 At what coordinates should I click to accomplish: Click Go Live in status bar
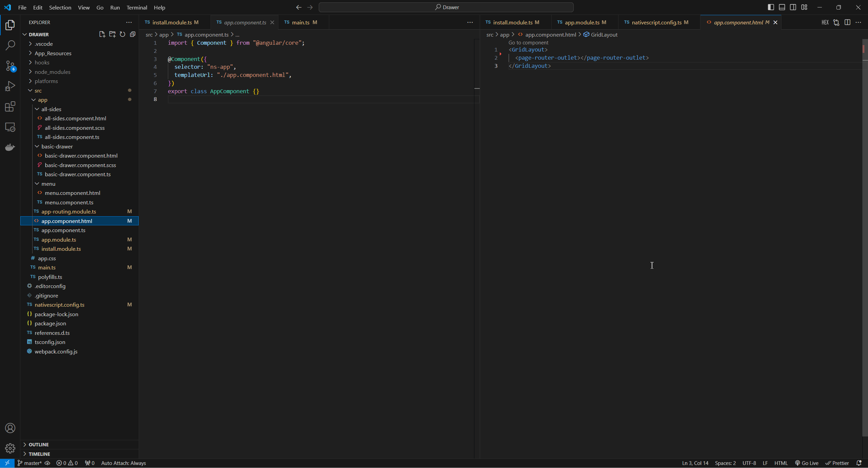pos(807,463)
